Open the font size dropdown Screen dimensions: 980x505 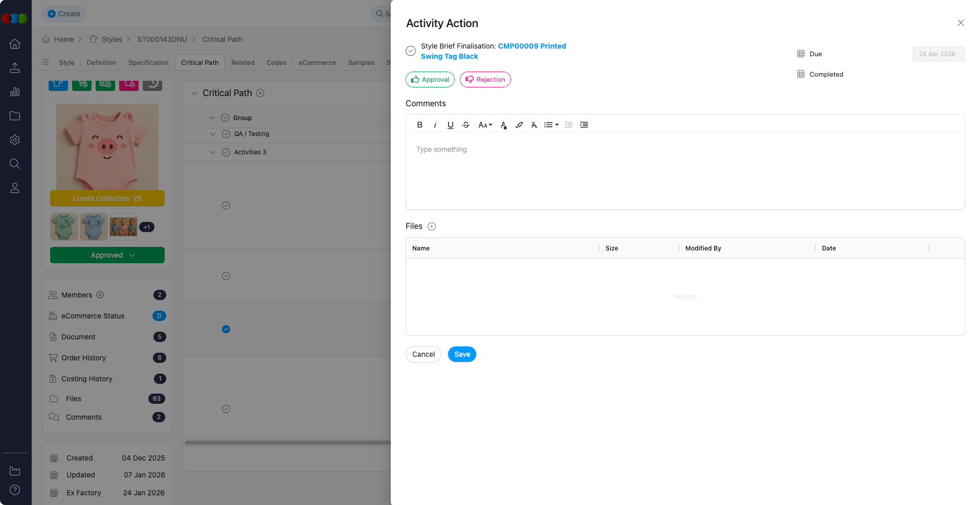tap(485, 125)
